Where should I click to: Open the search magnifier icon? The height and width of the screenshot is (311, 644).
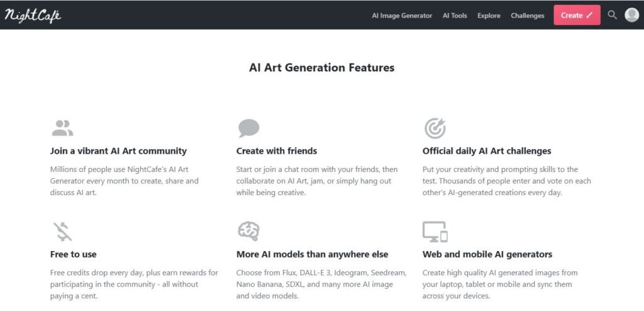point(612,15)
